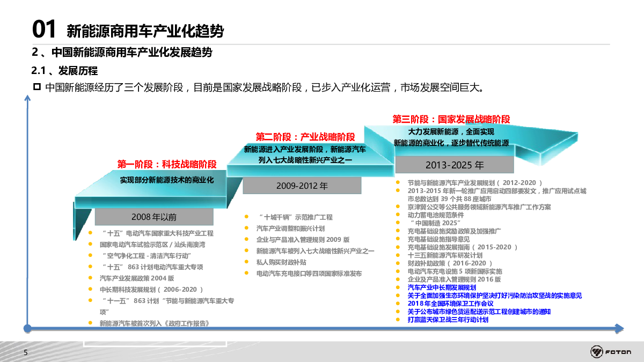This screenshot has height=362, width=644.
Task: Click the blue dot at the axis origin
Action: (x=26, y=328)
